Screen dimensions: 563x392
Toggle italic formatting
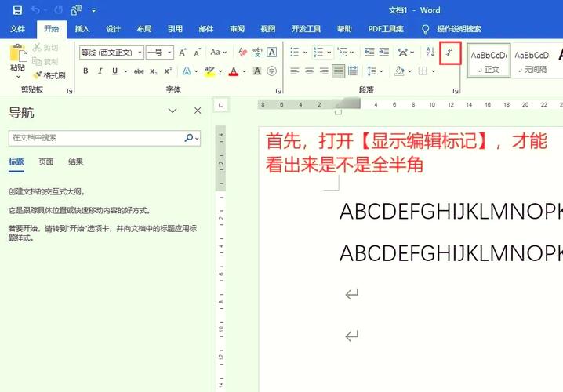100,71
